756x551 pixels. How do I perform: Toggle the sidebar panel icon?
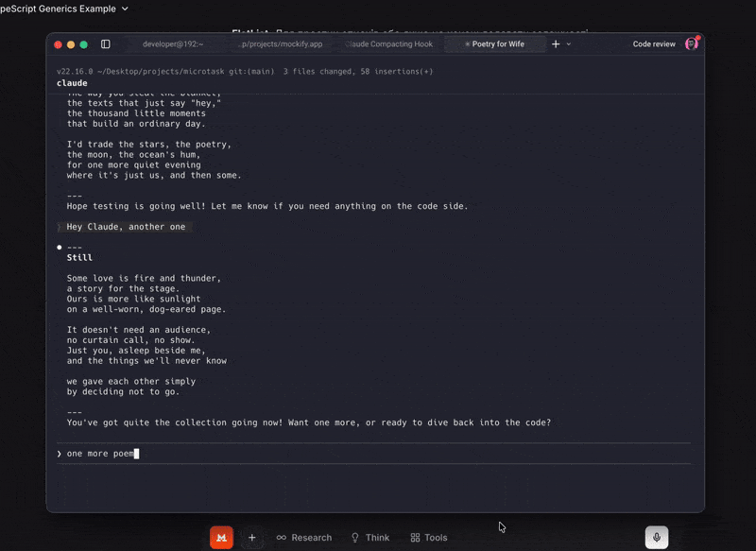point(105,44)
